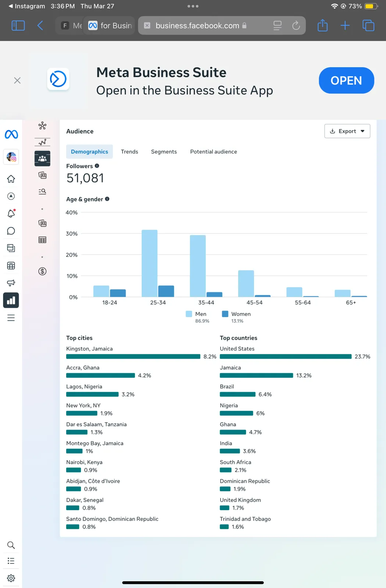The height and width of the screenshot is (588, 386).
Task: Open Notifications bell icon
Action: pyautogui.click(x=11, y=214)
